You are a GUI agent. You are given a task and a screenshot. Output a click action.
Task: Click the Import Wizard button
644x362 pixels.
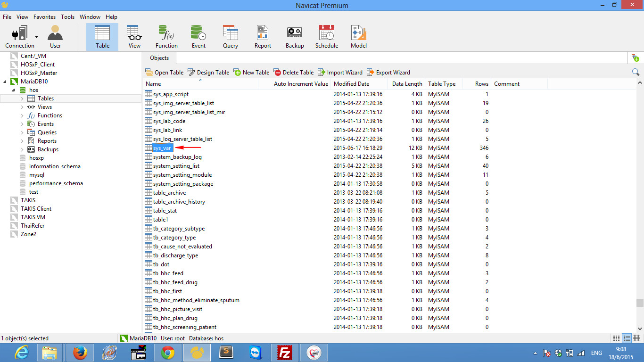[x=340, y=72]
